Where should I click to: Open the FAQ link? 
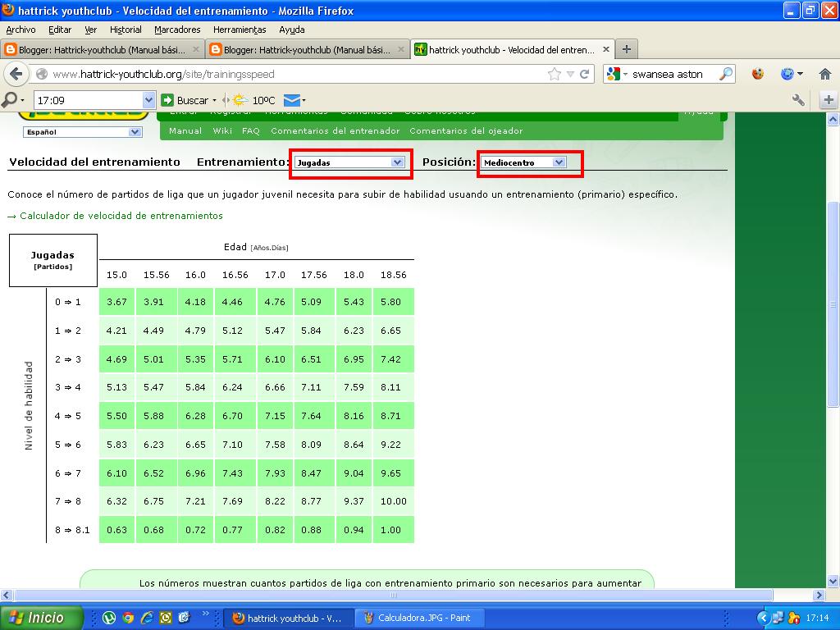251,130
